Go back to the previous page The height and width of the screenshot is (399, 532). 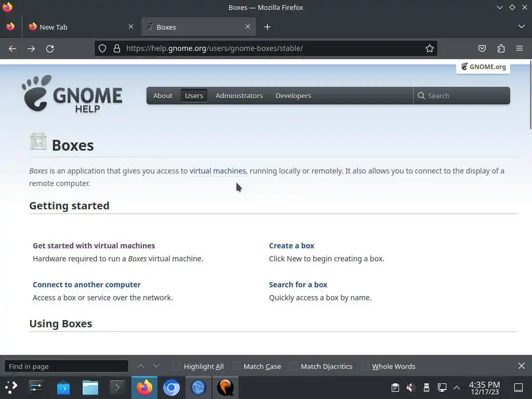pyautogui.click(x=12, y=48)
